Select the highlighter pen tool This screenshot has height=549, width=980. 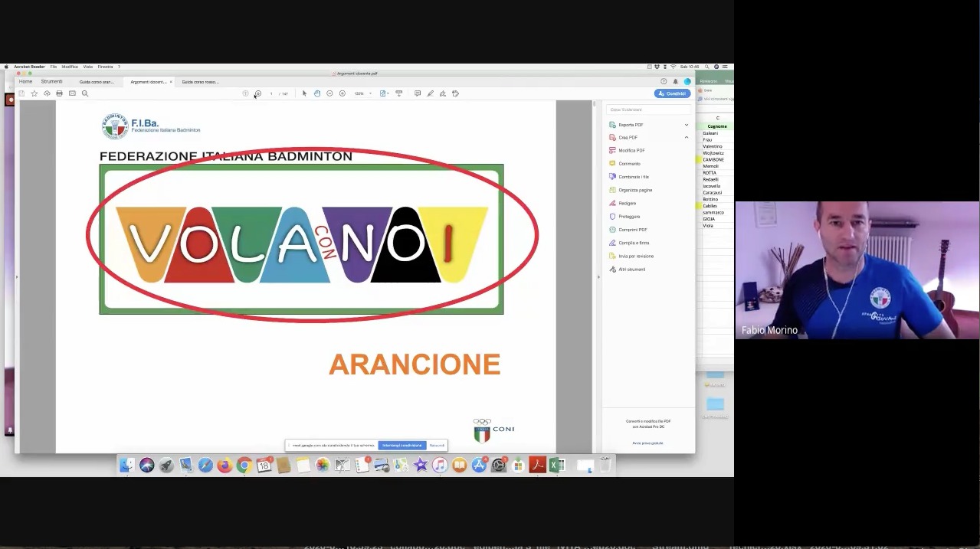[430, 93]
